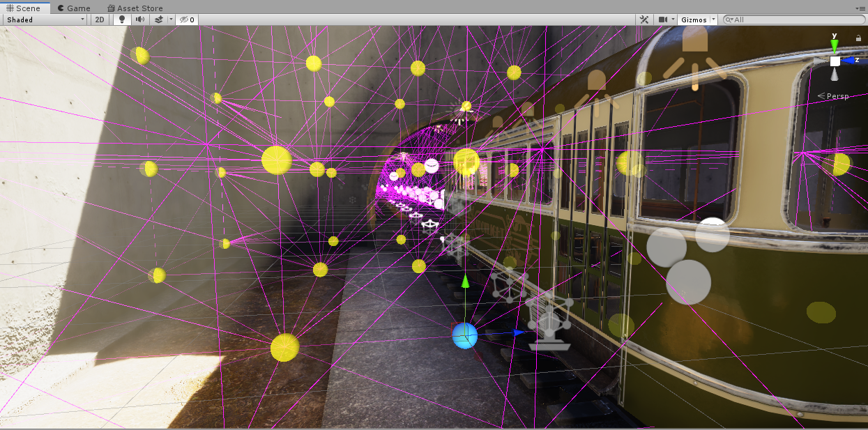
Task: Switch to the Game tab
Action: [x=74, y=8]
